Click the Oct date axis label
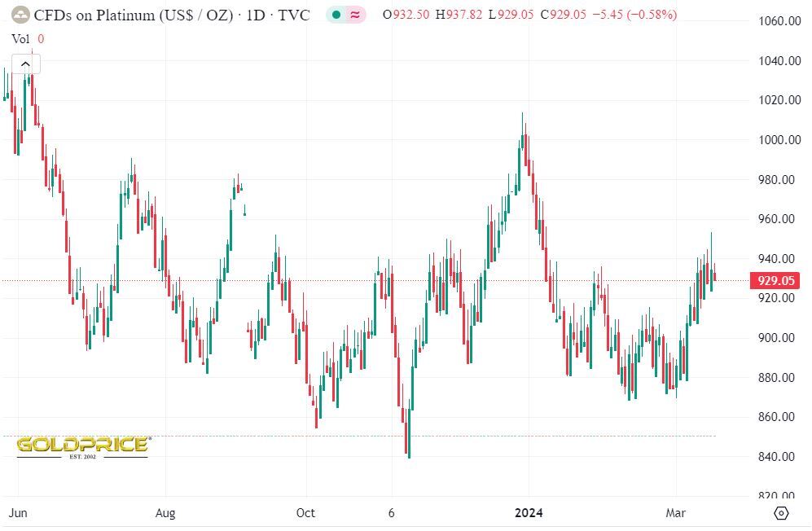Image resolution: width=812 pixels, height=531 pixels. [x=305, y=513]
